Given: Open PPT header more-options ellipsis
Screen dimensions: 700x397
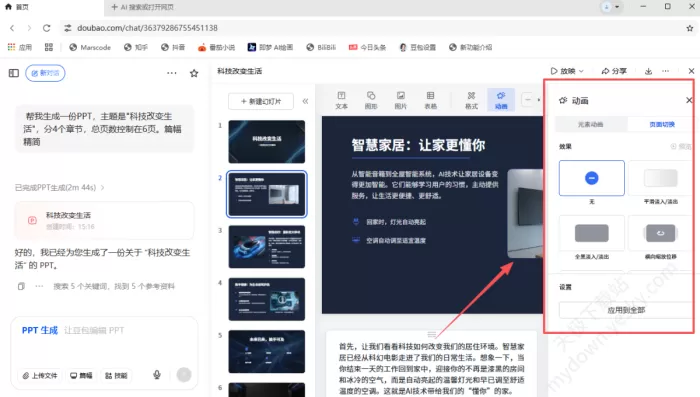Looking at the screenshot, I should 666,71.
